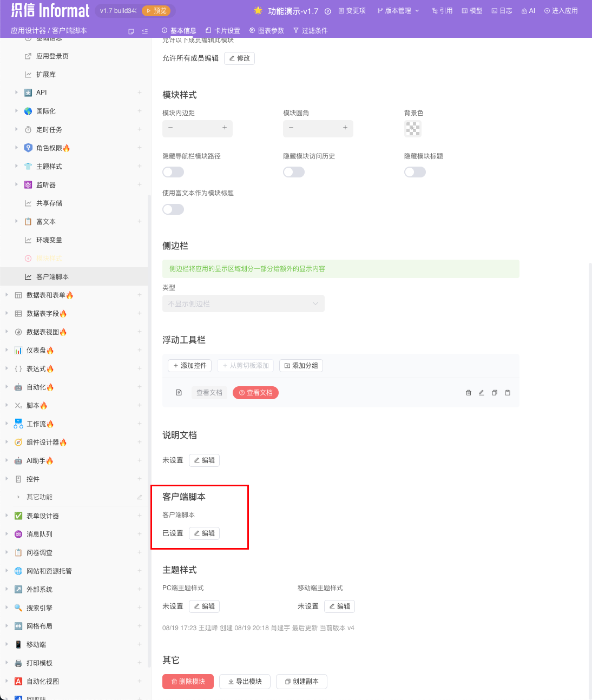The width and height of the screenshot is (592, 700).
Task: Edit the 客户端脚本 setting
Action: pyautogui.click(x=204, y=533)
